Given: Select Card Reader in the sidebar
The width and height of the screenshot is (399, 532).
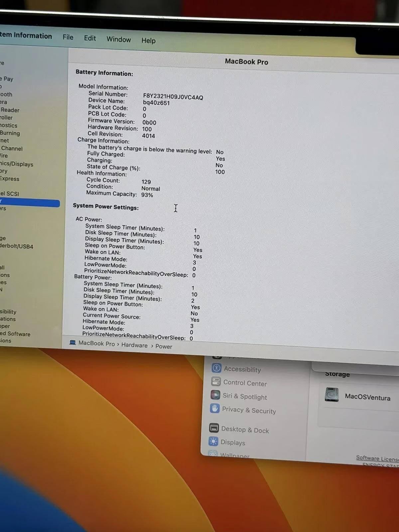Looking at the screenshot, I should pyautogui.click(x=10, y=110).
